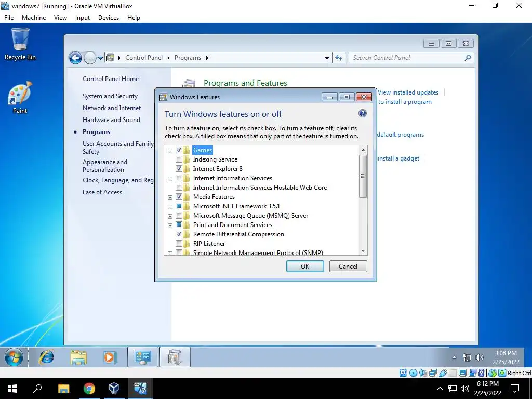Screen dimensions: 532x399
Task: Go back with Control Panel back arrow
Action: 75,58
